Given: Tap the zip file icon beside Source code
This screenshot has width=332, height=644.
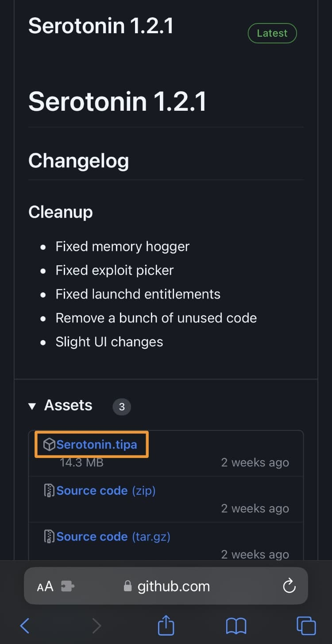Looking at the screenshot, I should coord(49,490).
